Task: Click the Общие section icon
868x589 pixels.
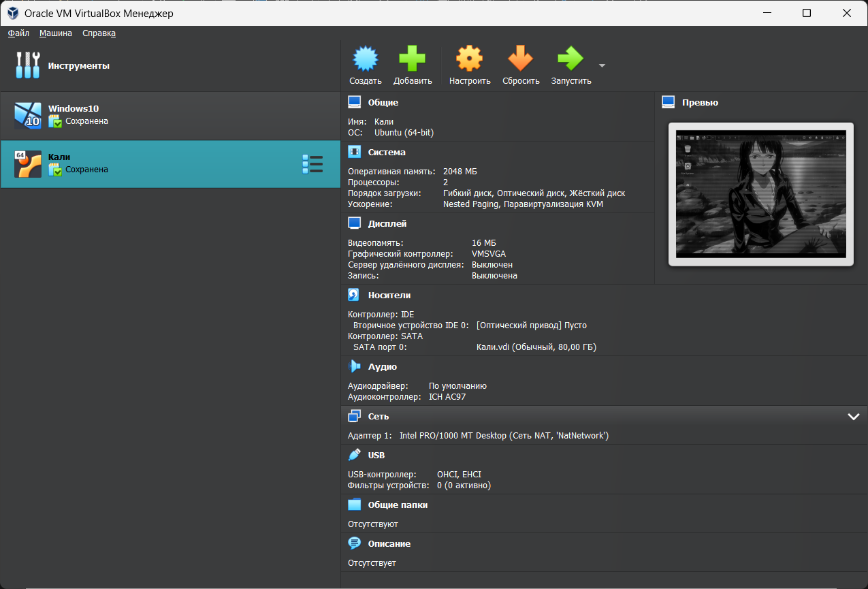Action: (x=354, y=102)
